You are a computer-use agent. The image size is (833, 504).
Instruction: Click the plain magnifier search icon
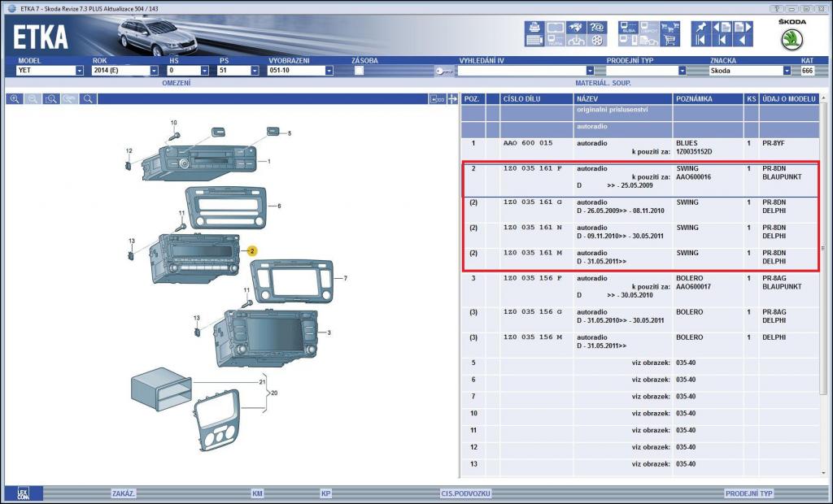click(x=88, y=99)
